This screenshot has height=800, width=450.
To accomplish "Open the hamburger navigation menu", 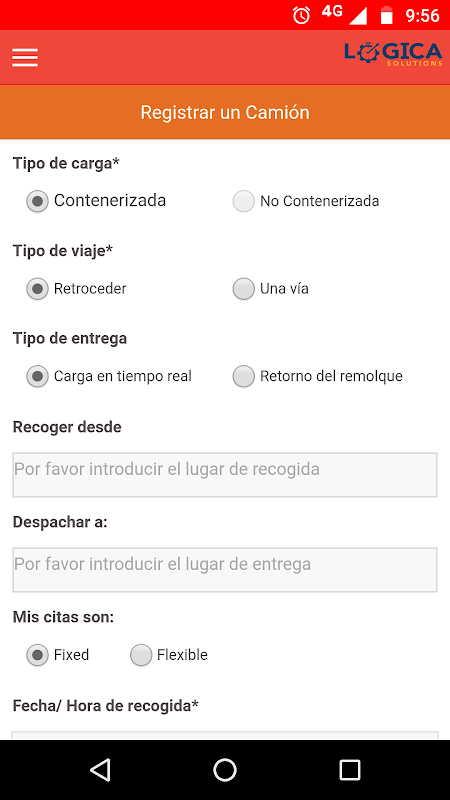I will coord(25,57).
